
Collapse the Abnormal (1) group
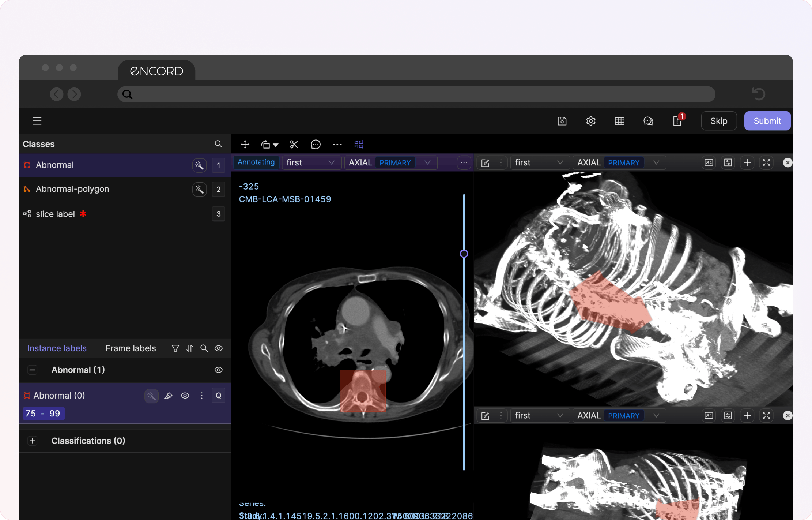(x=32, y=370)
